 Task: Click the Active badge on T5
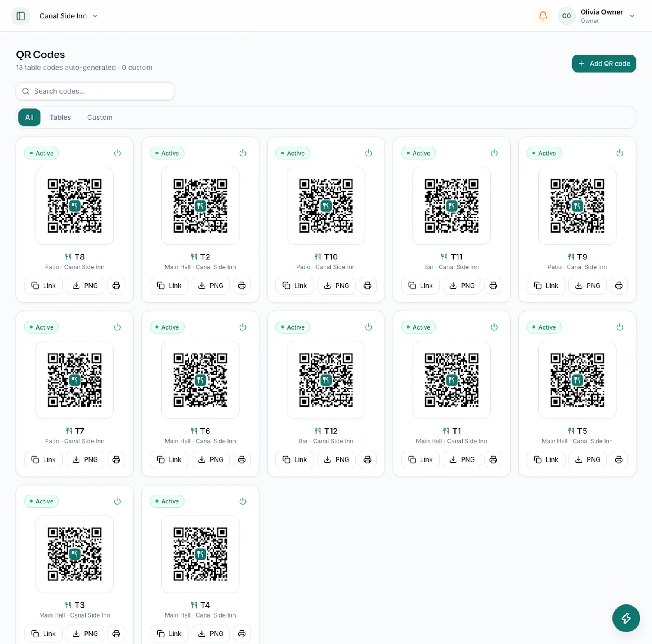coord(544,327)
